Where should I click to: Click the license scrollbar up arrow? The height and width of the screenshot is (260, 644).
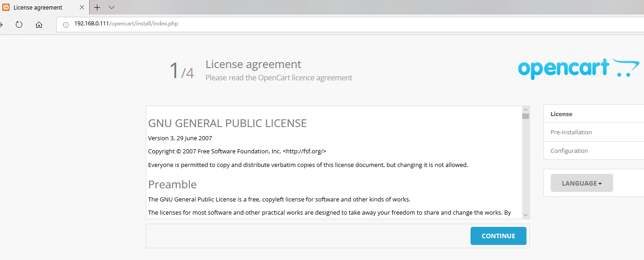pyautogui.click(x=525, y=110)
